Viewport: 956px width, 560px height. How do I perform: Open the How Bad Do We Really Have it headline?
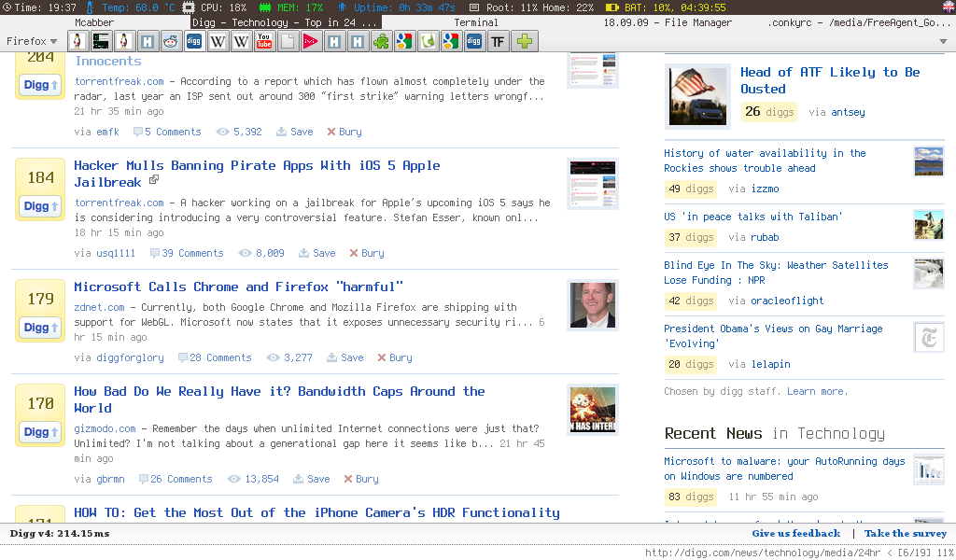click(279, 399)
